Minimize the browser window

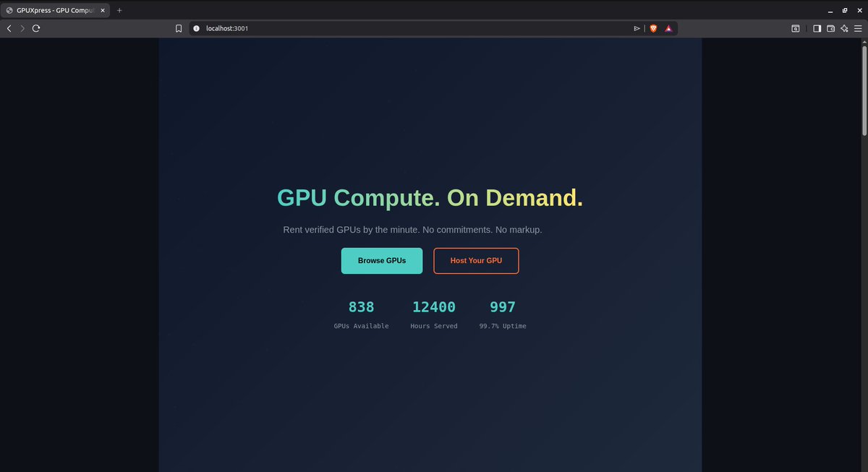tap(830, 10)
